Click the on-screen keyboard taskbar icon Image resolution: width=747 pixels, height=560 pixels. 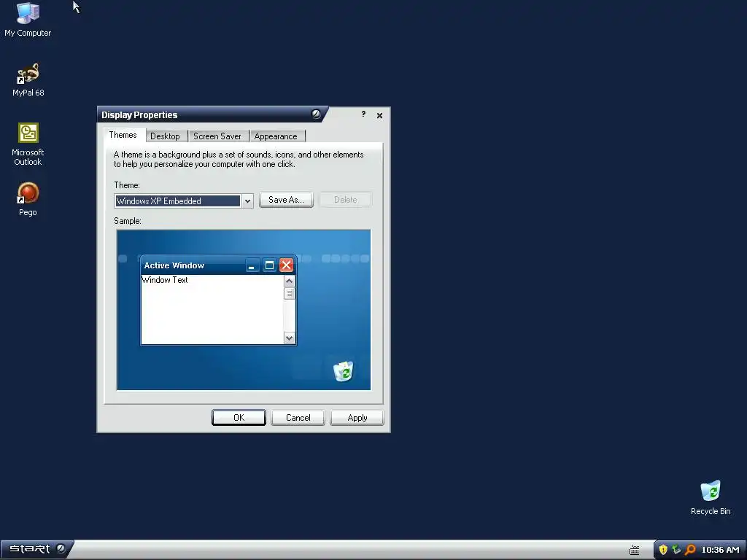tap(634, 550)
